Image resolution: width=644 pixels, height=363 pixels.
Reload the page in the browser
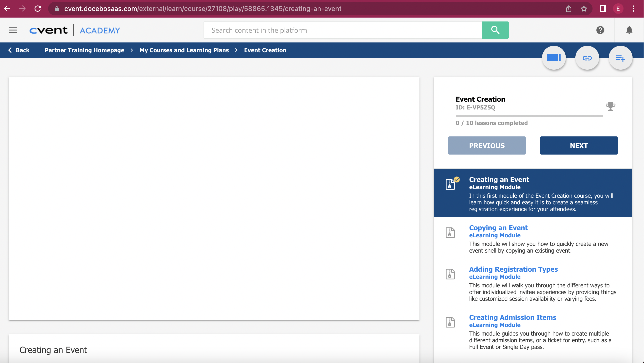38,9
